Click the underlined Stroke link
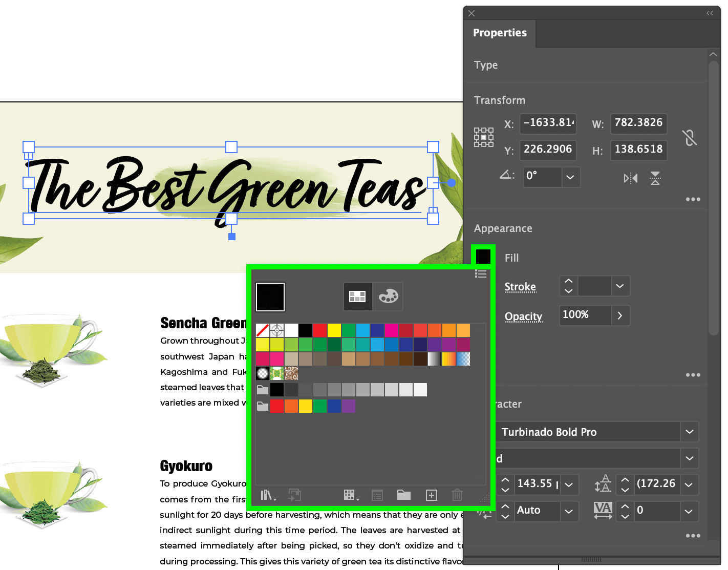The height and width of the screenshot is (570, 728). coord(520,287)
